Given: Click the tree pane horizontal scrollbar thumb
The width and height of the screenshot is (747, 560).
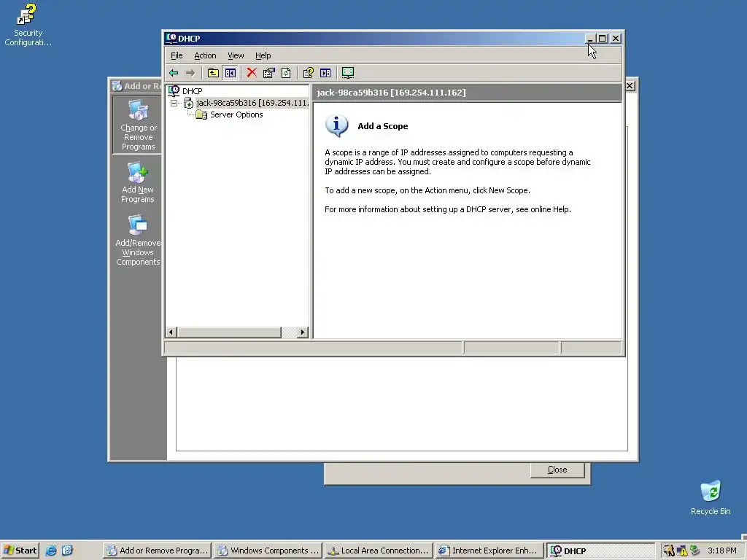Looking at the screenshot, I should [229, 332].
